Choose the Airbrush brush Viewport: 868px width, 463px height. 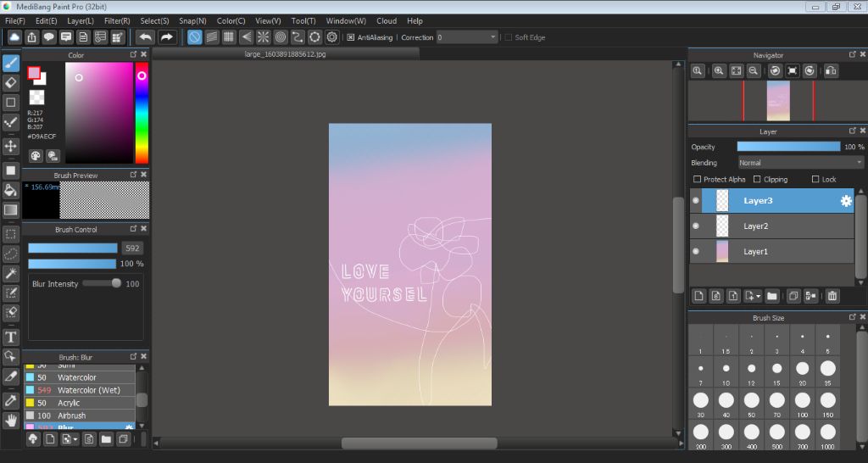click(80, 416)
